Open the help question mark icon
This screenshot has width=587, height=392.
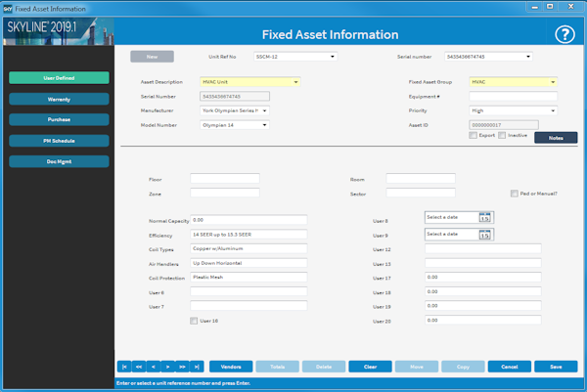pos(564,35)
